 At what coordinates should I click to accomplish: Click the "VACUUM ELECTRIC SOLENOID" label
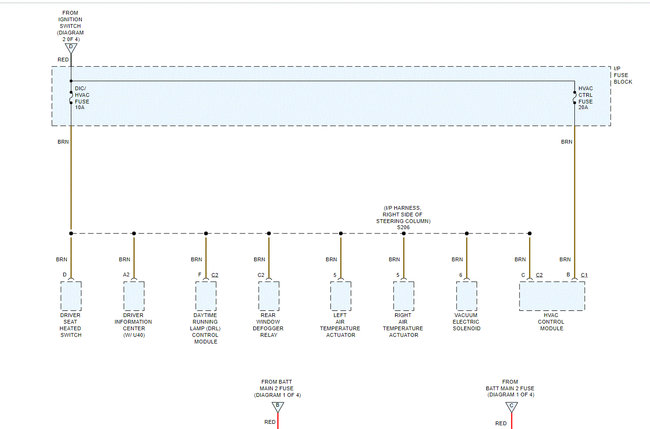pos(466,322)
